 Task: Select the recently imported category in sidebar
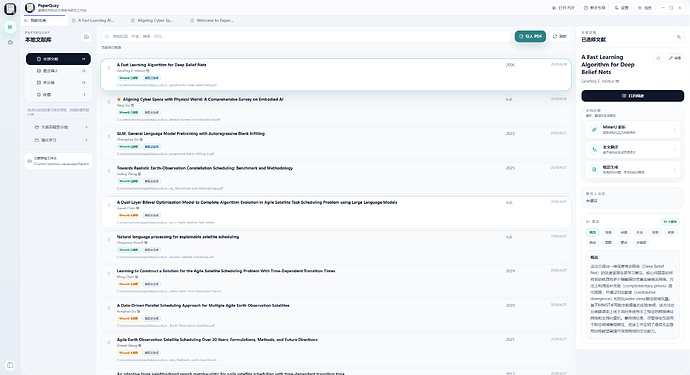click(x=59, y=71)
